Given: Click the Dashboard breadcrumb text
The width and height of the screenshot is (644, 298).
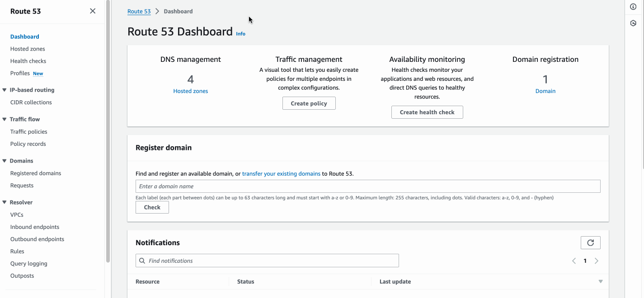Looking at the screenshot, I should click(x=178, y=11).
